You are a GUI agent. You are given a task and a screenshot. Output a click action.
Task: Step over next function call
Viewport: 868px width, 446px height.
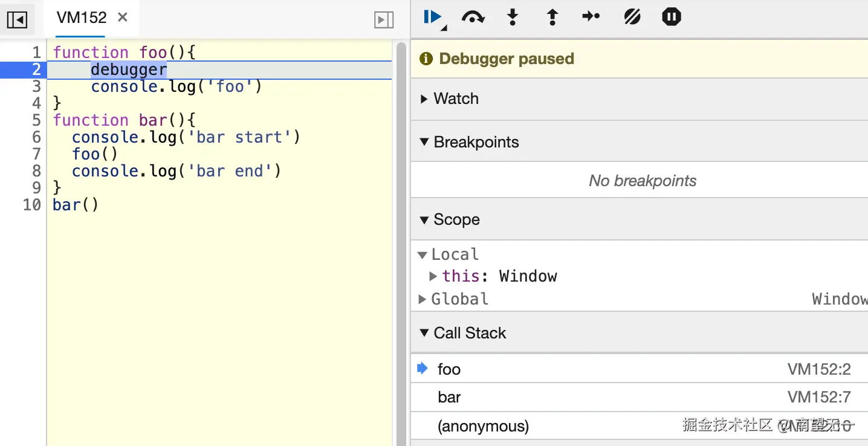point(473,17)
